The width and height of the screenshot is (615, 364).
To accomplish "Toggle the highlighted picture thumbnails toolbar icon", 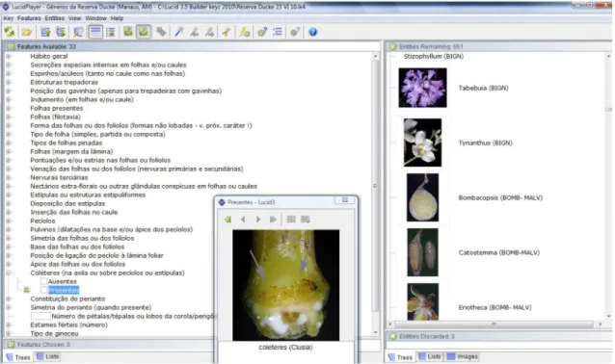I will coord(144,32).
